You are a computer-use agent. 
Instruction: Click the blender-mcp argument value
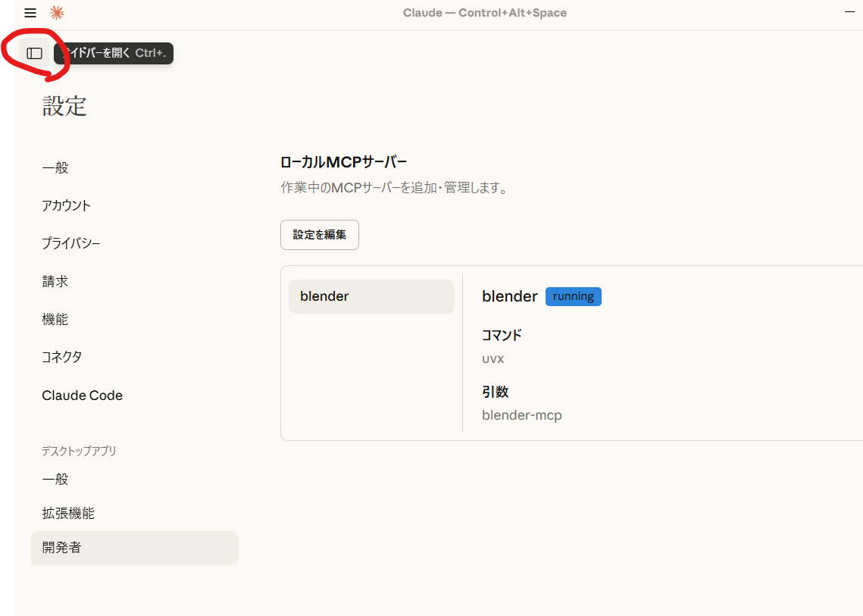tap(522, 415)
